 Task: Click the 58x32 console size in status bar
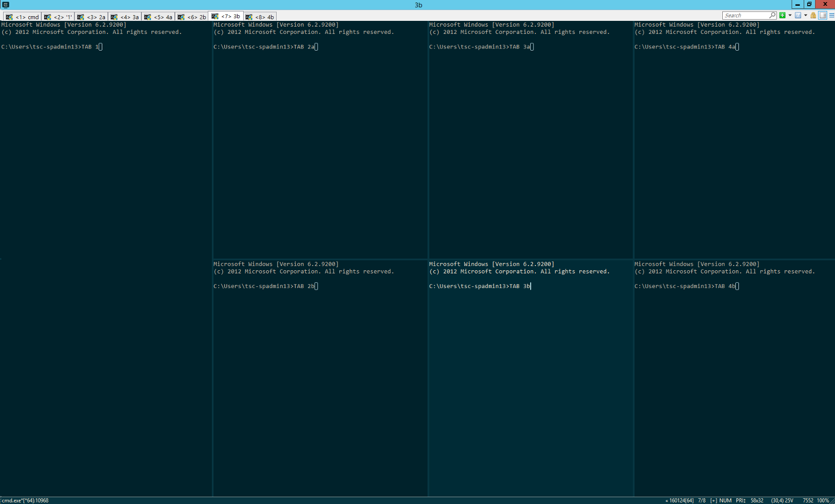point(757,500)
